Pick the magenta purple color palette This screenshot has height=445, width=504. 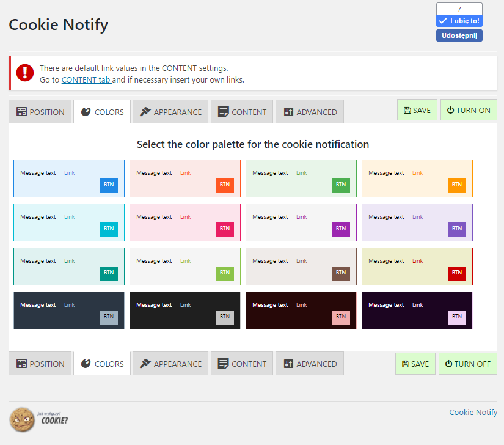[x=301, y=223]
